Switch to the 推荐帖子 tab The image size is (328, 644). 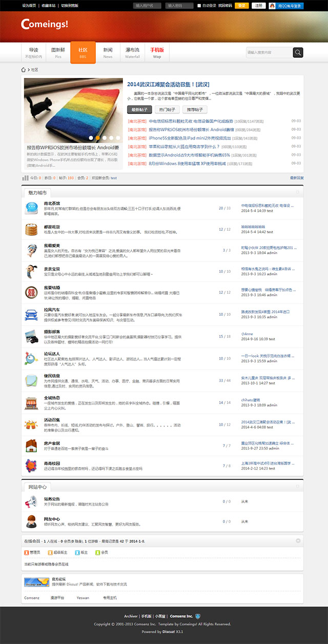195,109
